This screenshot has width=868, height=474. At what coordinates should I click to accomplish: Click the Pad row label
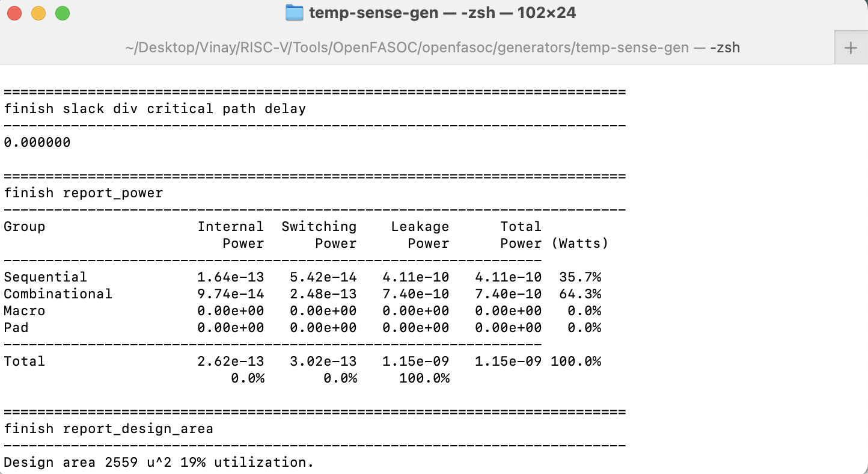pyautogui.click(x=16, y=327)
